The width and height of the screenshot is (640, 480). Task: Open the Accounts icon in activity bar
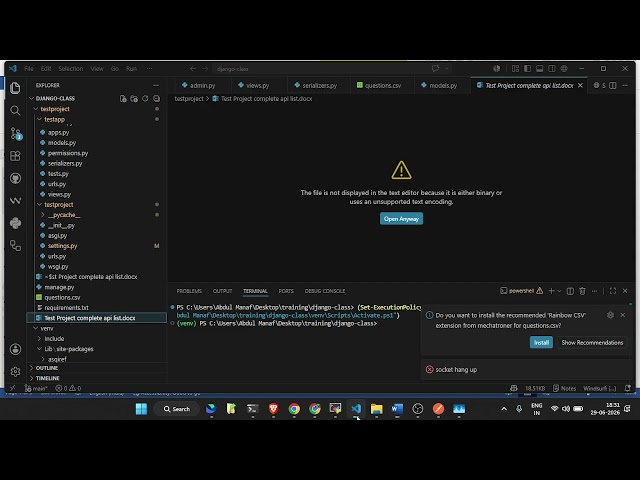15,349
